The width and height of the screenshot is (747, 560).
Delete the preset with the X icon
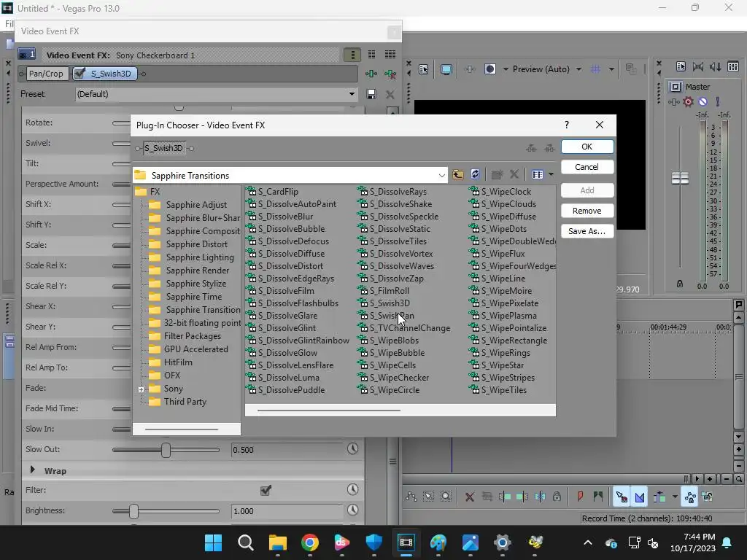(x=390, y=94)
